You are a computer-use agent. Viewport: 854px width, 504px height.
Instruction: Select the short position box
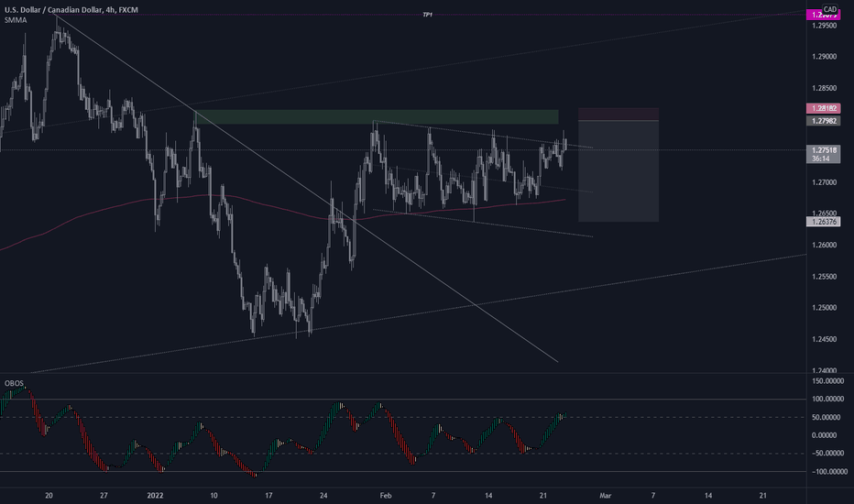(619, 165)
